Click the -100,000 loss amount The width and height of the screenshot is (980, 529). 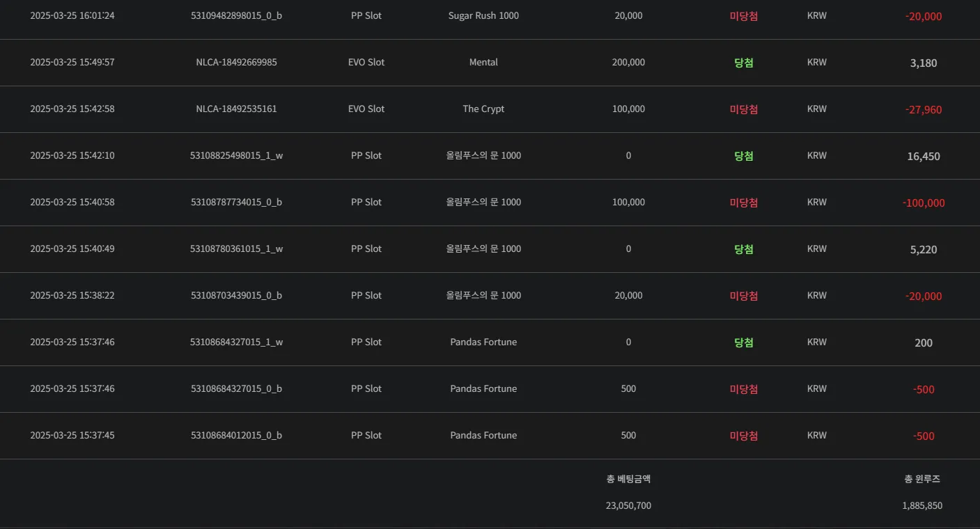pos(924,203)
